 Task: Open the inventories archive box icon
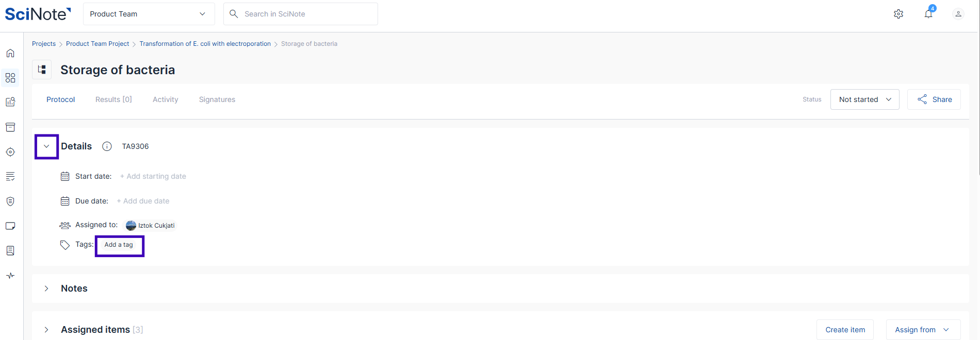tap(10, 127)
